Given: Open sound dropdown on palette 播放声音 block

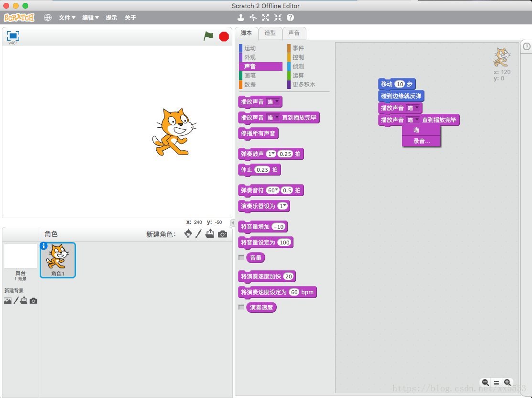Looking at the screenshot, I should pos(273,102).
